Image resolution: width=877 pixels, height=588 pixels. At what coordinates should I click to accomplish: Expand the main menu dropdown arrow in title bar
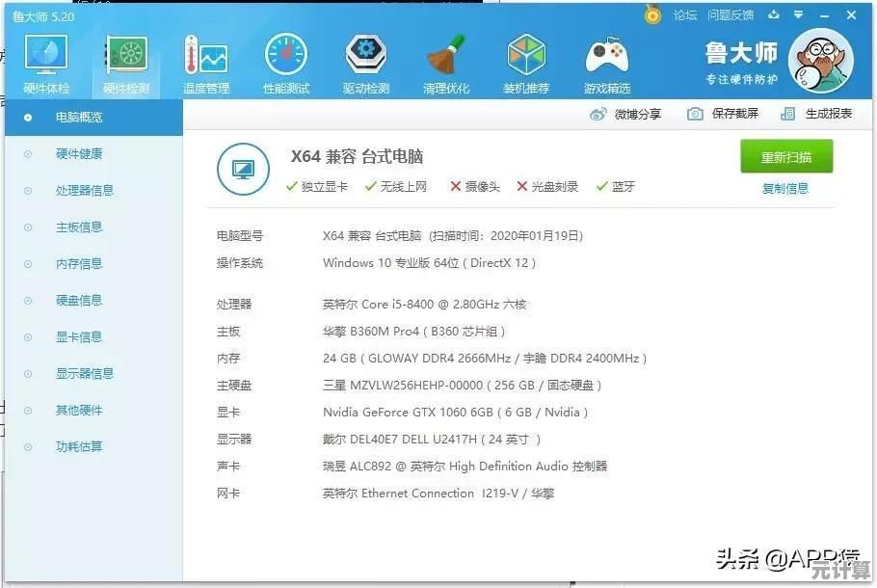(797, 14)
